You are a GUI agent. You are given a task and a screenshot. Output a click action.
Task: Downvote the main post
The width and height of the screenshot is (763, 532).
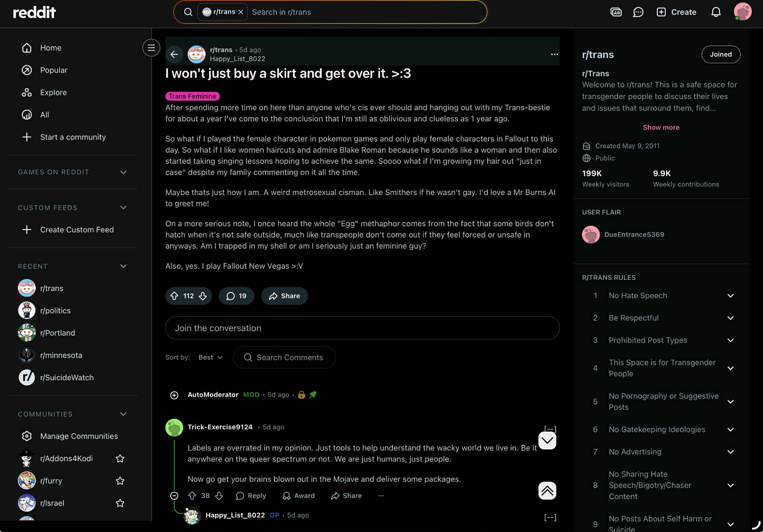click(x=203, y=296)
